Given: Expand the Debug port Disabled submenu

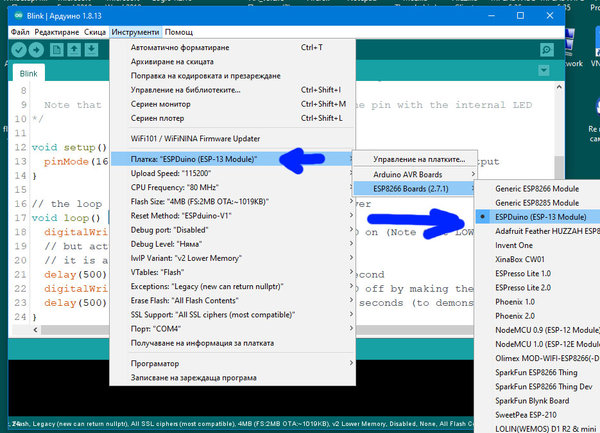Looking at the screenshot, I should point(233,230).
